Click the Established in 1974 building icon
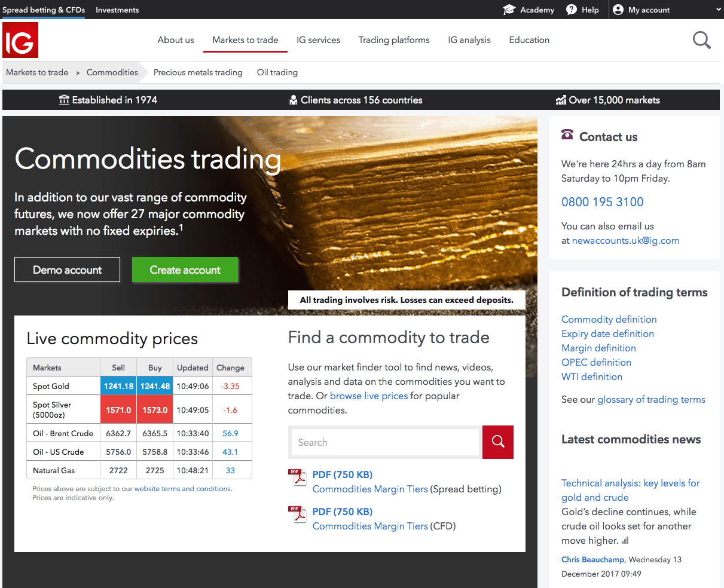The image size is (724, 588). pos(64,100)
